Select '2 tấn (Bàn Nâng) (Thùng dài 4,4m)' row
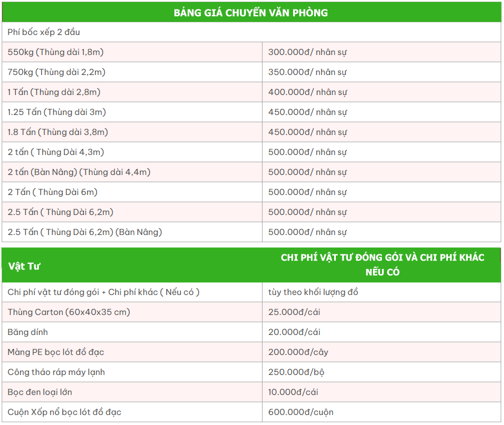Viewport: 504px width, 425px height. pyautogui.click(x=79, y=172)
